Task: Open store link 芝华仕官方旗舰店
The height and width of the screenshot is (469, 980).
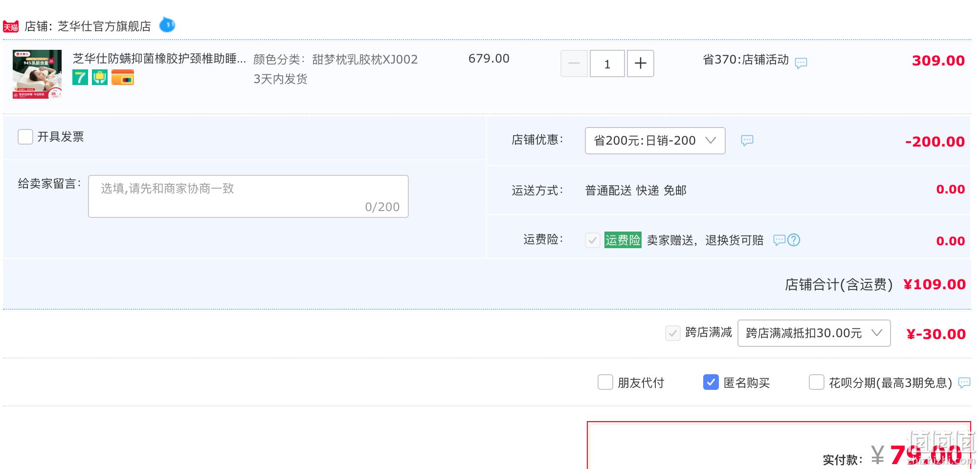Action: pos(105,26)
